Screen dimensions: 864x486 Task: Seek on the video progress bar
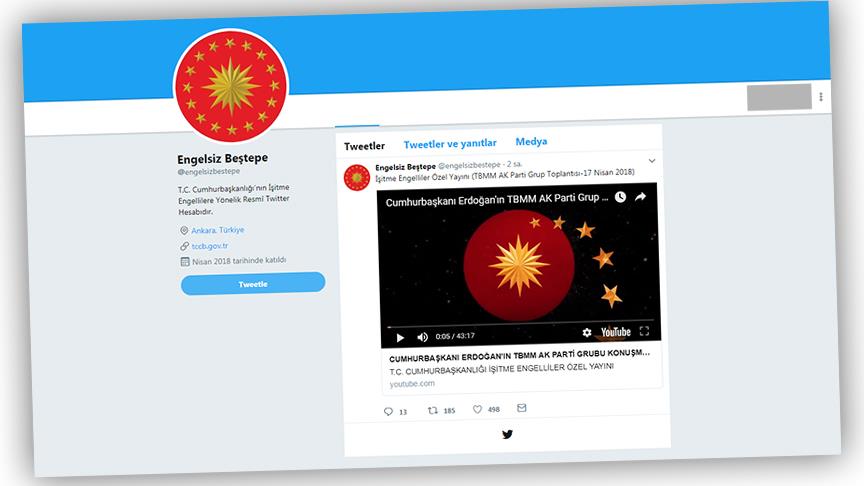coord(520,323)
